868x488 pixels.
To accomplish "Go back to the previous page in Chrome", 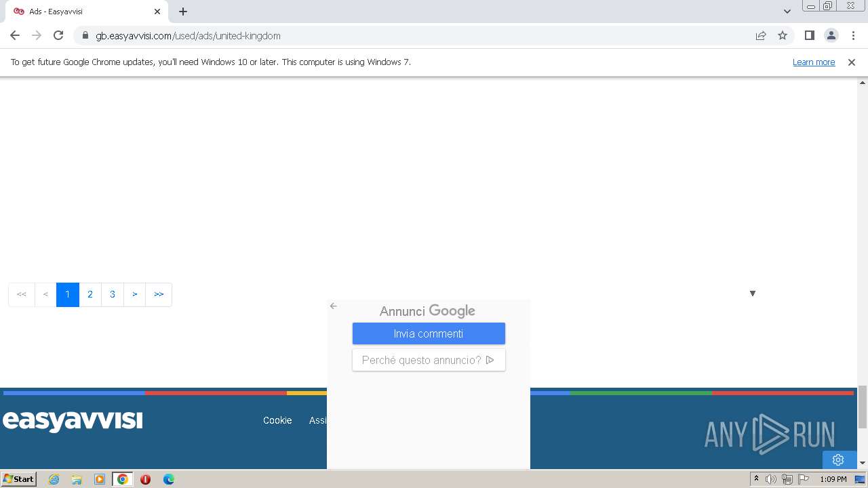I will 15,35.
